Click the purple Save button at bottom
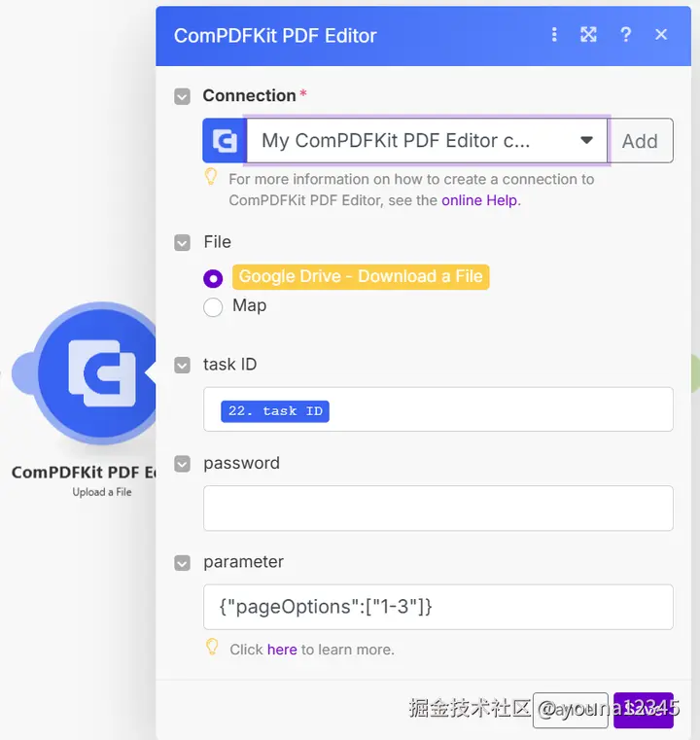Screen dimensions: 700x740 (644, 710)
